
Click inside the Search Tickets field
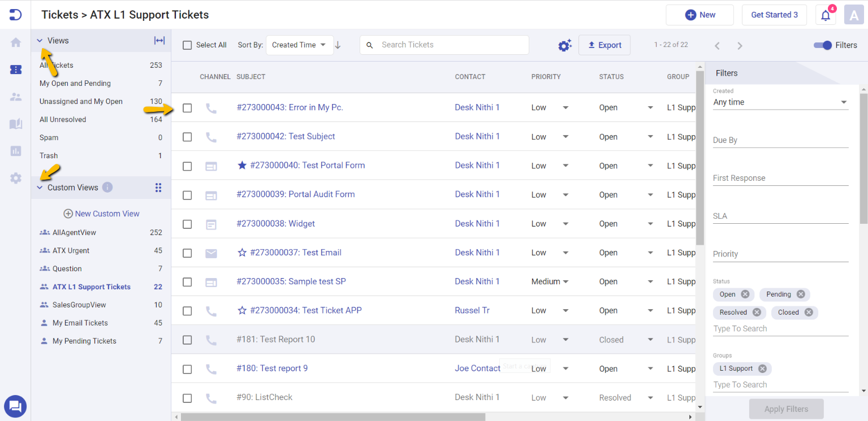(x=444, y=45)
